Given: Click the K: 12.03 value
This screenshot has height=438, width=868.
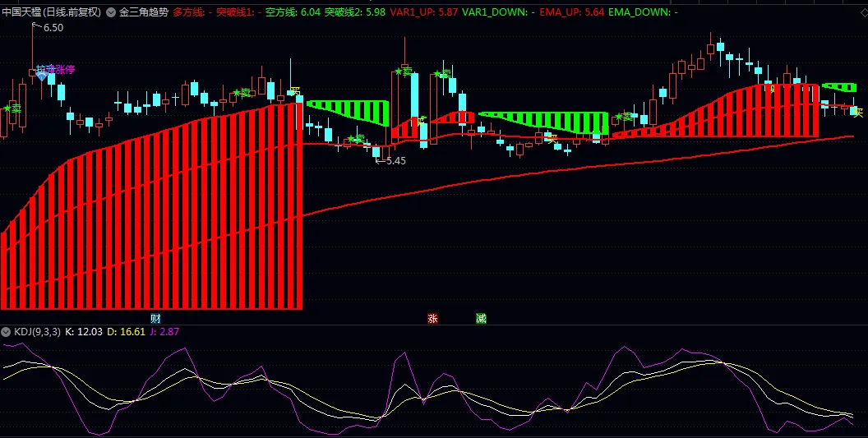Looking at the screenshot, I should (84, 332).
